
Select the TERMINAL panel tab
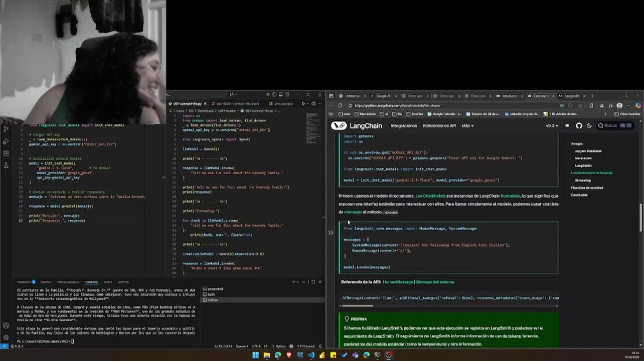(91, 282)
